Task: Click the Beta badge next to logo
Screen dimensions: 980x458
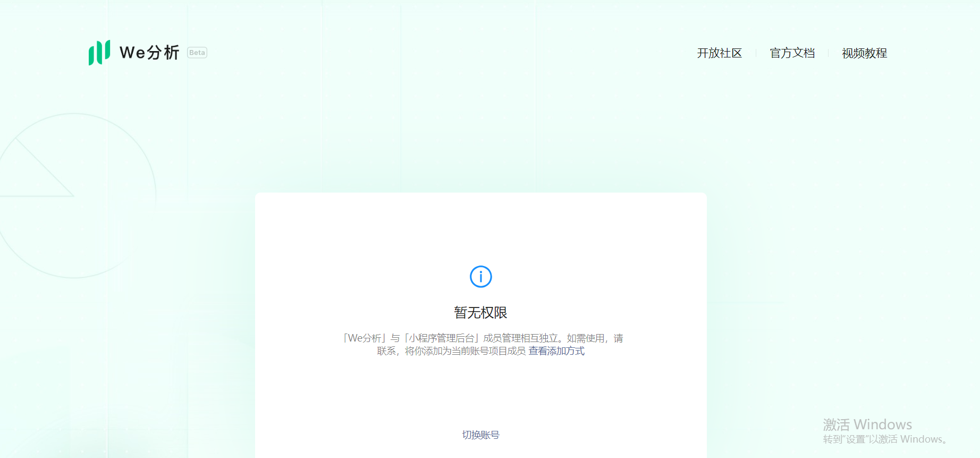Action: tap(197, 53)
